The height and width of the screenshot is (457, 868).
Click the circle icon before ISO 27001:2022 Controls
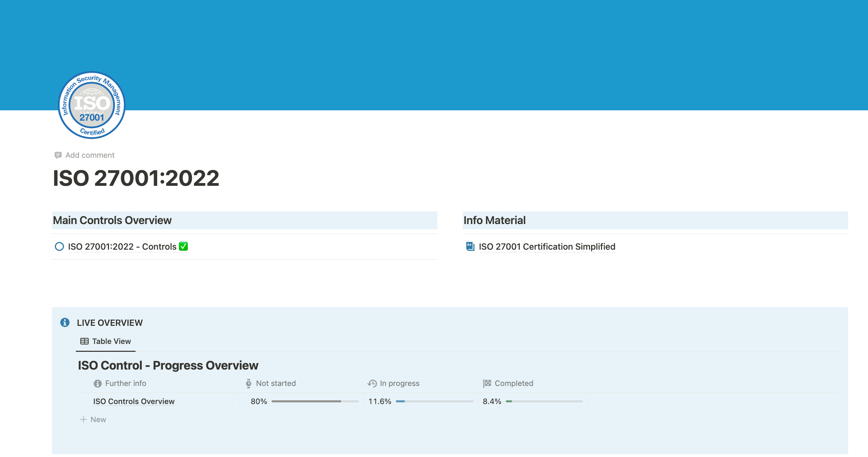coord(59,246)
